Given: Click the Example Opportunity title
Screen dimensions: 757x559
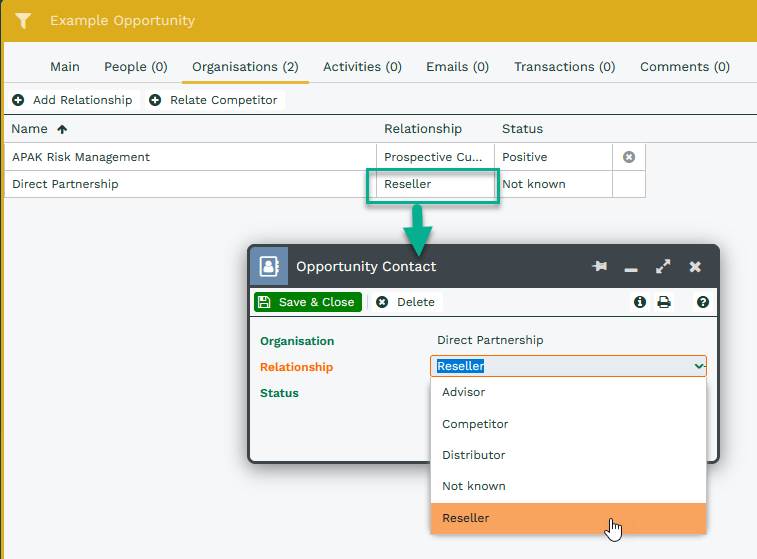Looking at the screenshot, I should (123, 21).
